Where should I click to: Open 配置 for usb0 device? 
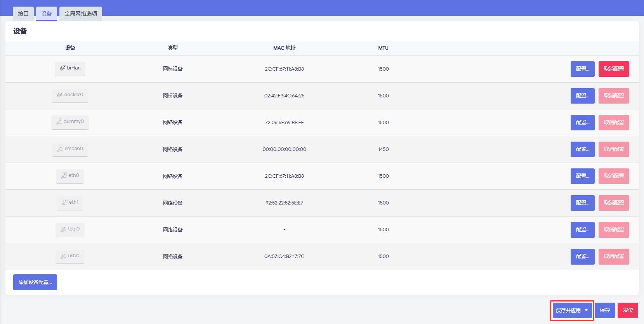[582, 256]
